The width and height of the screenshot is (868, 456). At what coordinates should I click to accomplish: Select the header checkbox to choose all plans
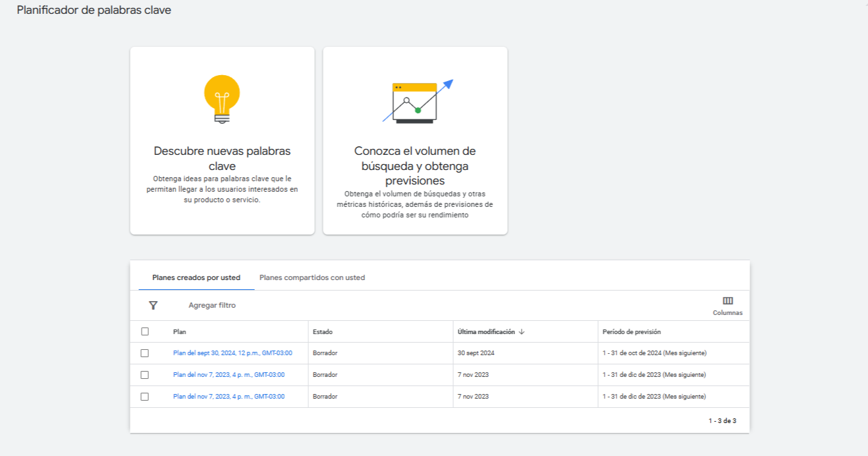pos(146,331)
